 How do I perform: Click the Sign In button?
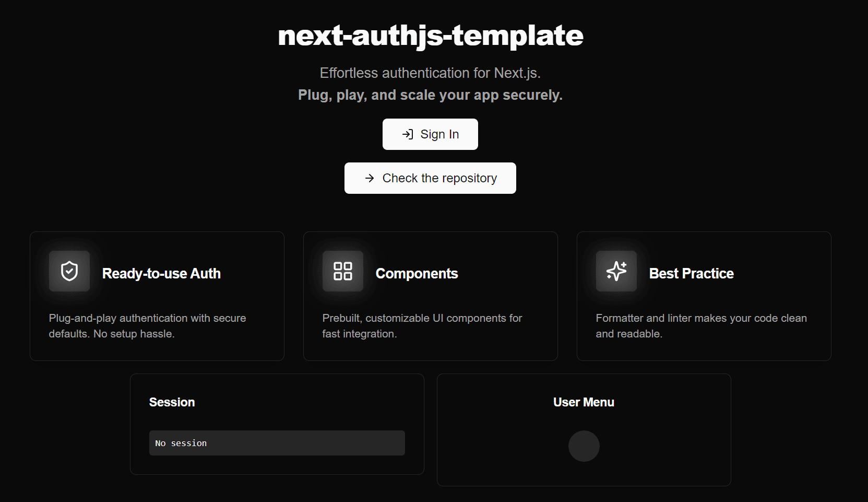[x=430, y=134]
